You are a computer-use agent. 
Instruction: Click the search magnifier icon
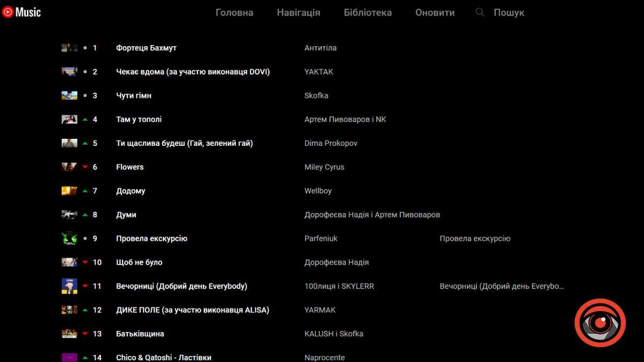[480, 12]
